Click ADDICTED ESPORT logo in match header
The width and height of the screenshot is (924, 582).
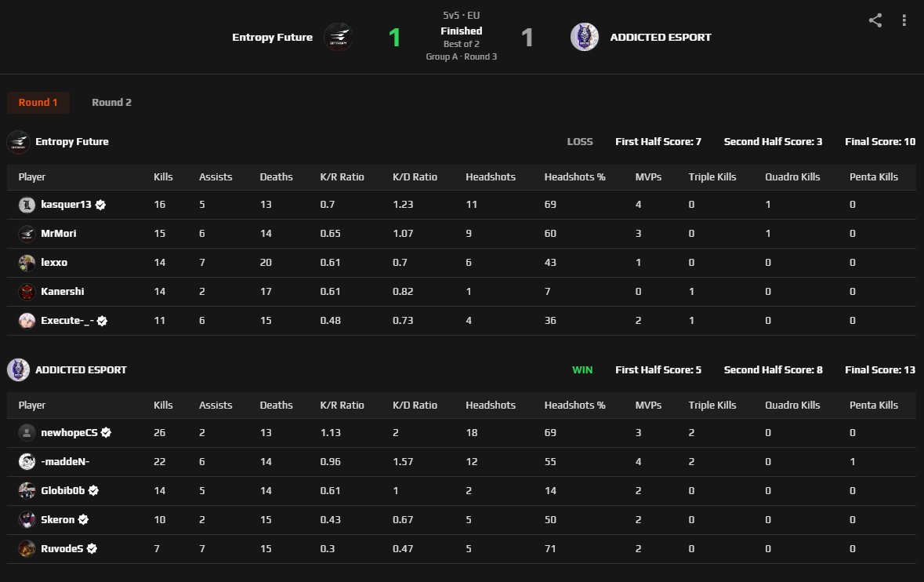coord(585,37)
